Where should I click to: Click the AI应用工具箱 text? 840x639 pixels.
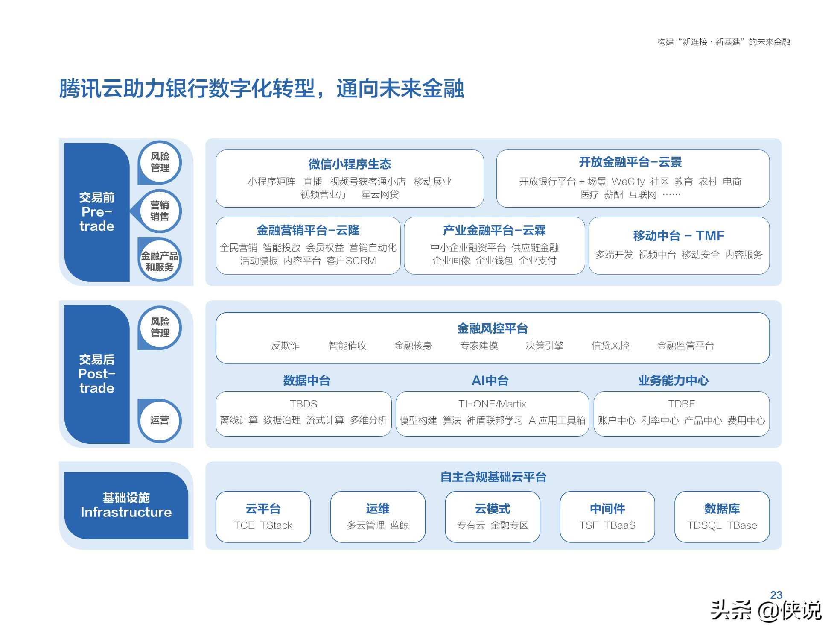click(x=557, y=421)
